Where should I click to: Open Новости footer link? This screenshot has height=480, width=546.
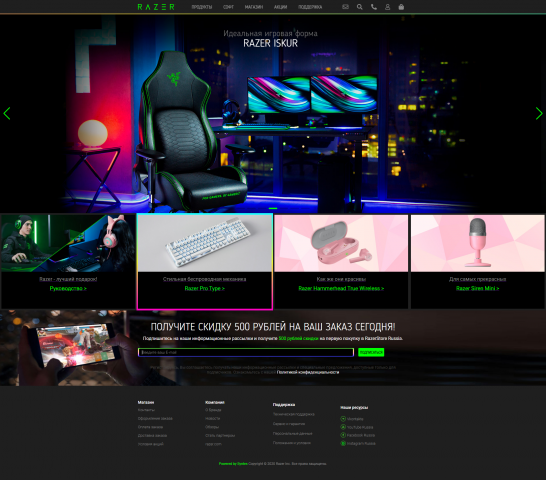(212, 418)
